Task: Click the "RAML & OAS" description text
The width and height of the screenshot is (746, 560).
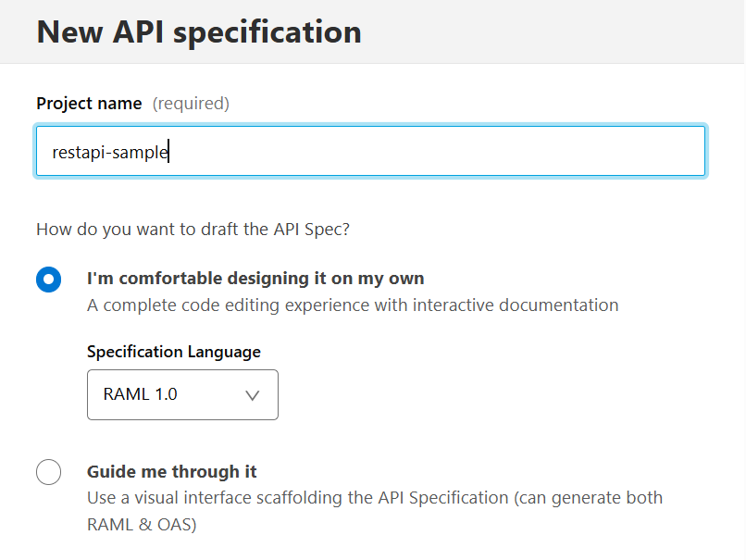Action: (x=137, y=523)
